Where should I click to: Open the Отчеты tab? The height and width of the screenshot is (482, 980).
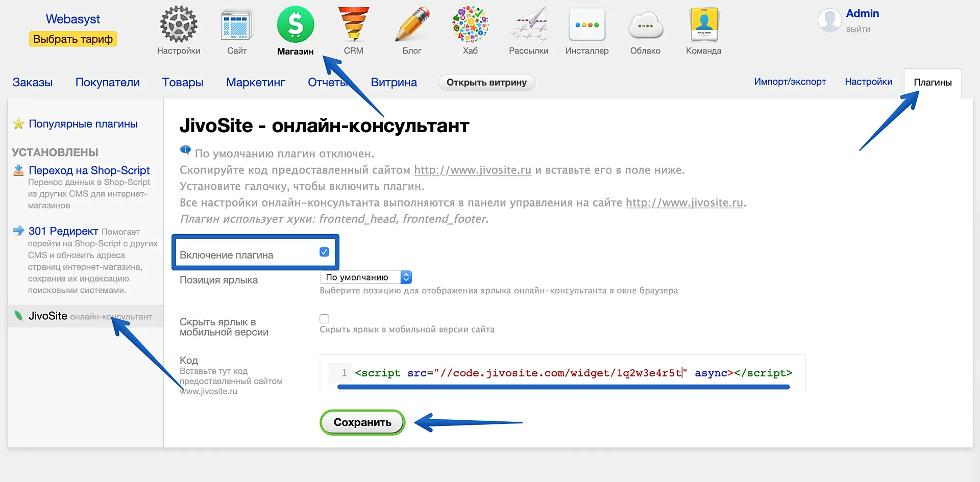328,82
